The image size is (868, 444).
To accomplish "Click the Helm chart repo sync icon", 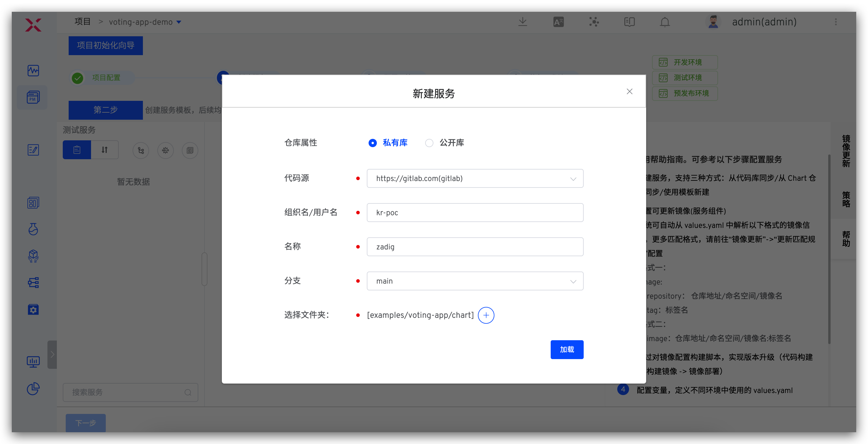I will pyautogui.click(x=166, y=150).
